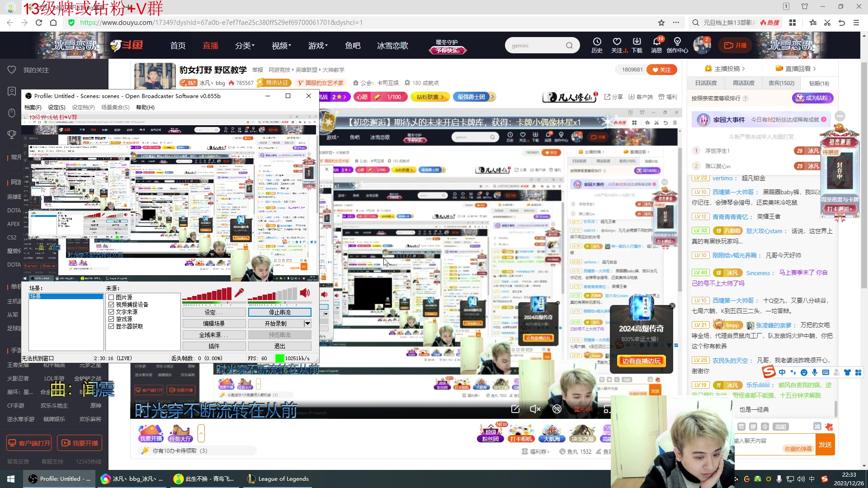This screenshot has width=868, height=488.
Task: Switch to the 钻粉(18) tab
Action: pyautogui.click(x=819, y=83)
